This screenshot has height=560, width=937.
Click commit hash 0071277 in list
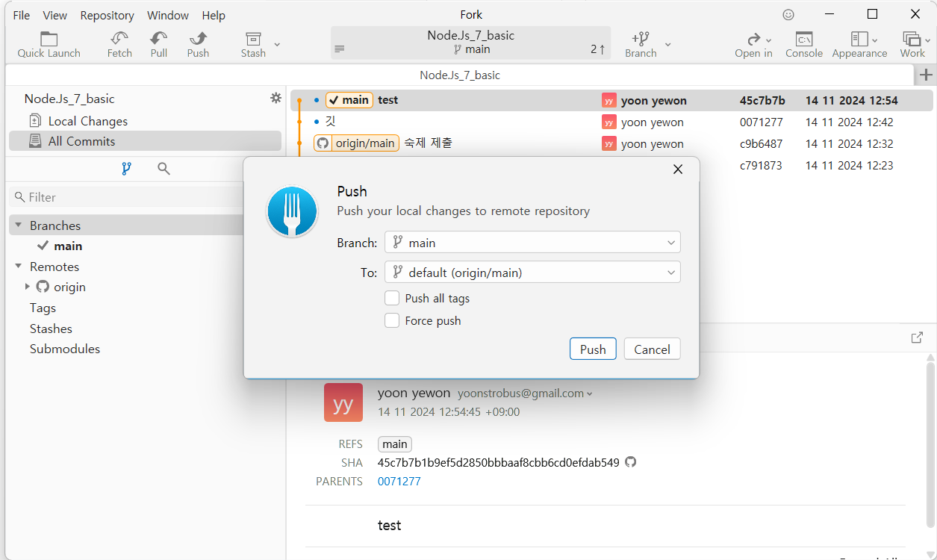(x=761, y=122)
